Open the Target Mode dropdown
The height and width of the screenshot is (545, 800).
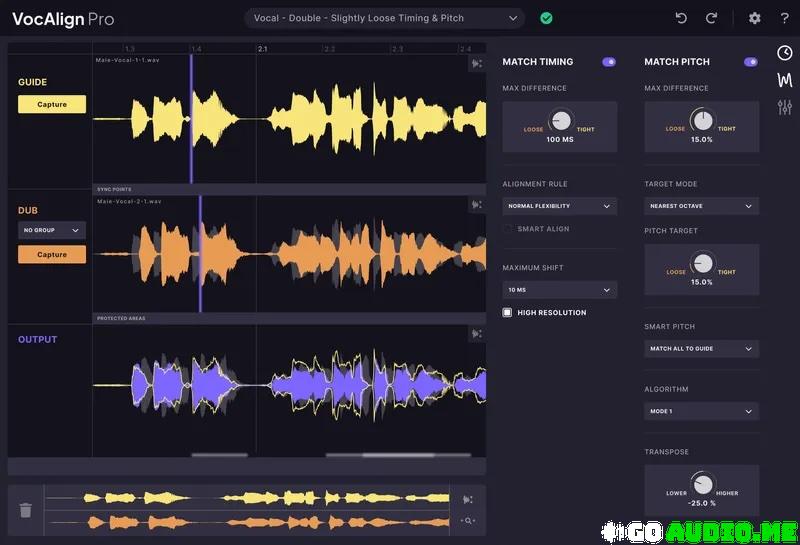click(702, 206)
